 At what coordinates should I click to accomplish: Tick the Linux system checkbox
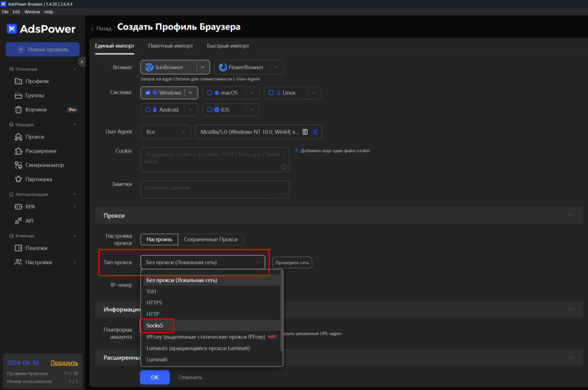point(272,93)
